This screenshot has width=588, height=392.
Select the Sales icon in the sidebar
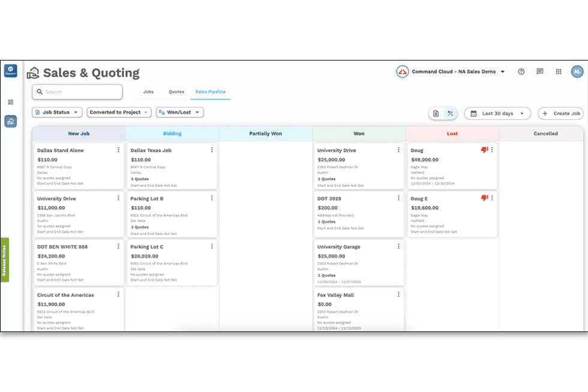[10, 121]
